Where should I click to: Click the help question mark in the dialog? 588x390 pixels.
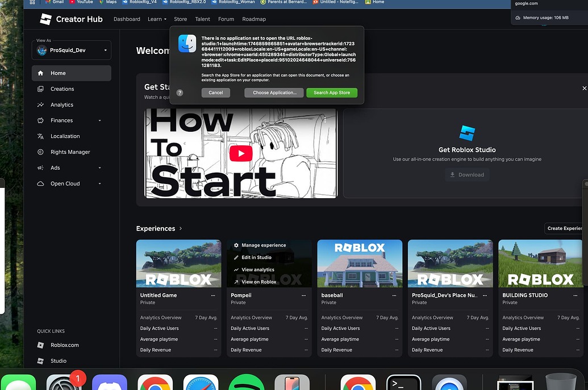[x=180, y=93]
